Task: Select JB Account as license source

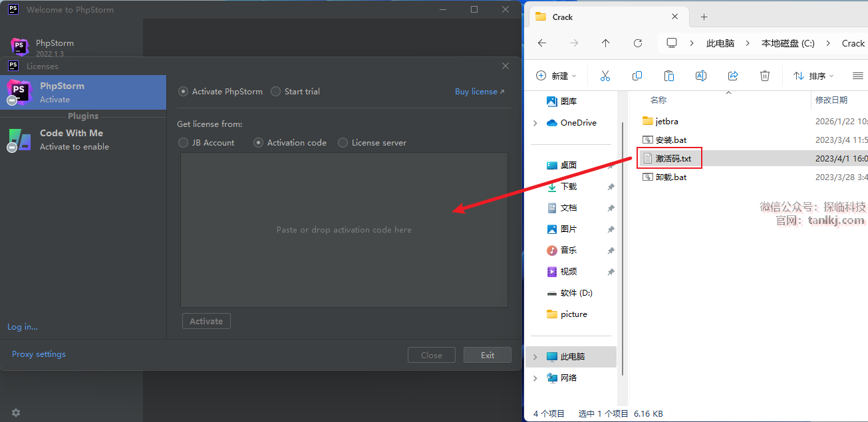Action: click(184, 142)
